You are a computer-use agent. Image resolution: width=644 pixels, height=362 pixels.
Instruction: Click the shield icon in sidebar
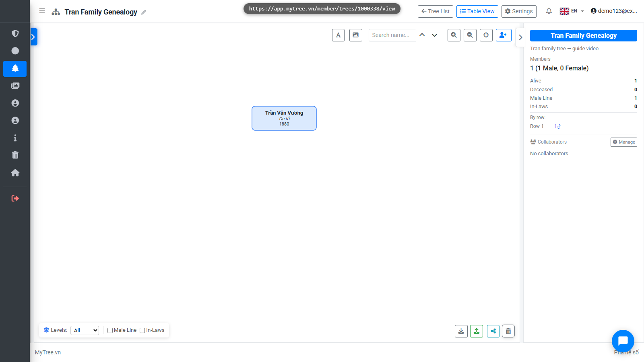[15, 33]
